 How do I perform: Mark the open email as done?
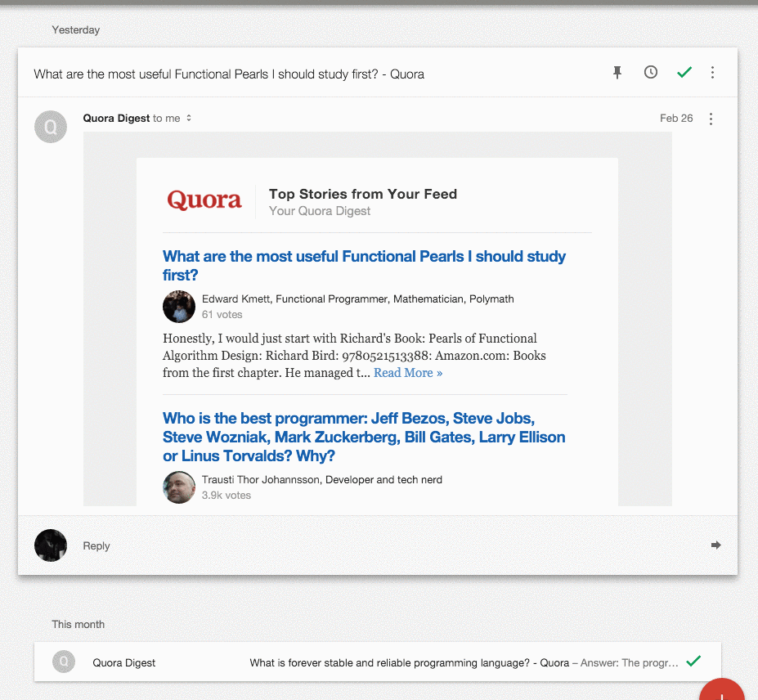tap(684, 73)
